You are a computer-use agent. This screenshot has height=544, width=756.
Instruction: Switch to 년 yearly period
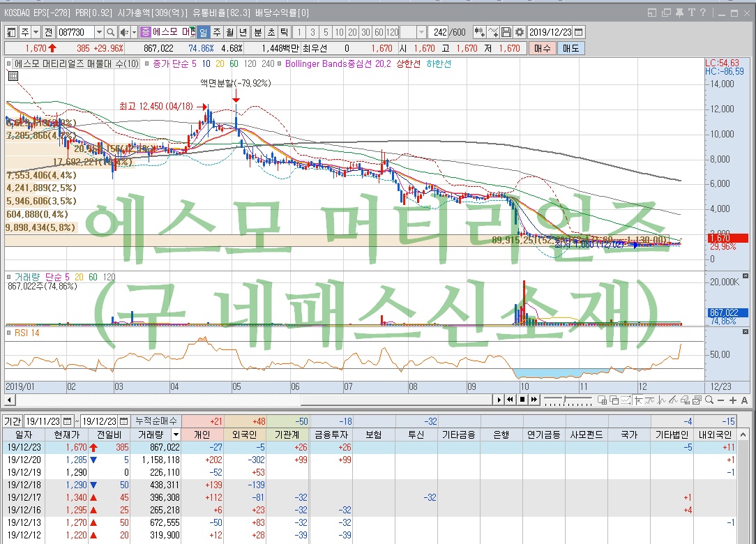click(x=243, y=32)
